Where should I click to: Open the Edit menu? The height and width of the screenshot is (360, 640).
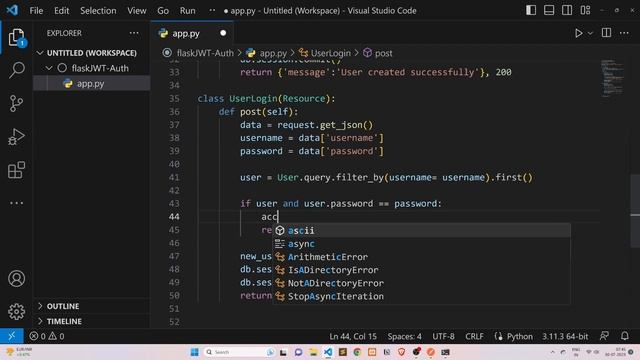(62, 11)
